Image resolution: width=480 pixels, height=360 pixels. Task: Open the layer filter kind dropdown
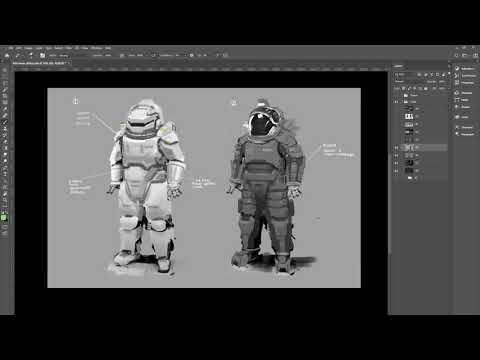pos(405,75)
